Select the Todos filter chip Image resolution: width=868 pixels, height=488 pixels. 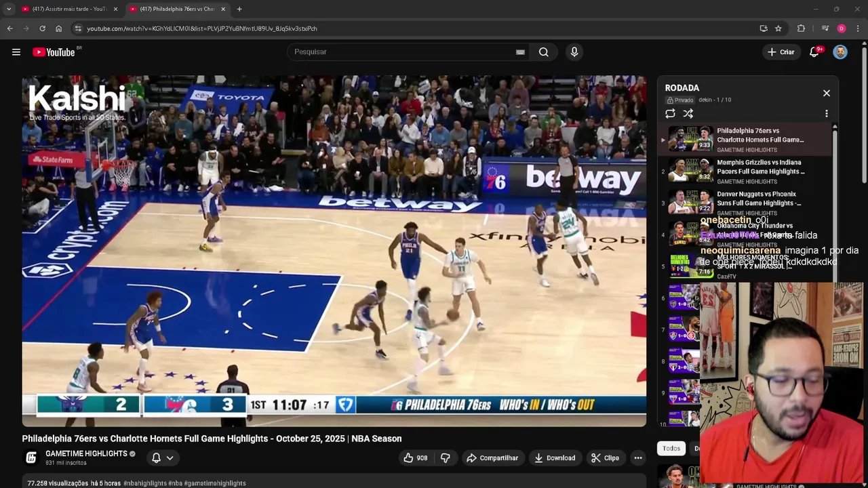(671, 448)
